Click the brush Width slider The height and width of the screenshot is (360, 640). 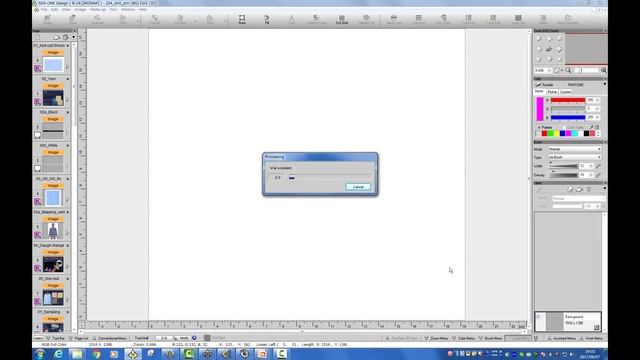[563, 166]
